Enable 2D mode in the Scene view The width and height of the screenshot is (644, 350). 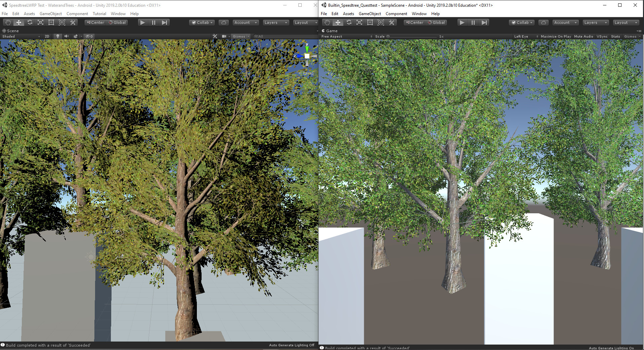point(47,36)
